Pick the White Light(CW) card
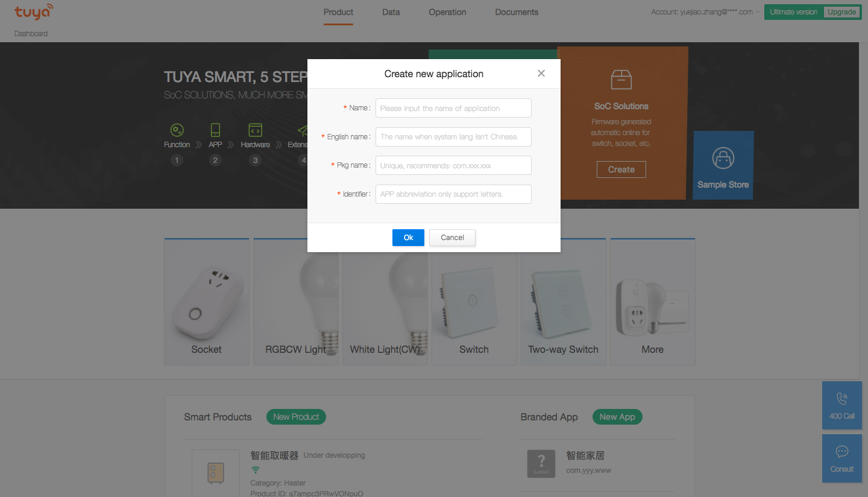 [385, 302]
